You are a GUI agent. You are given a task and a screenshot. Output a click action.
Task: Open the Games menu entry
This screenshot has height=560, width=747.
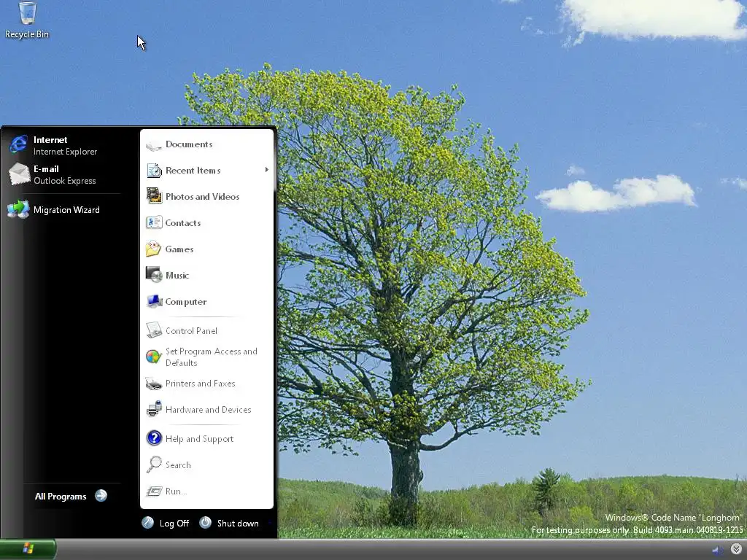(x=206, y=249)
